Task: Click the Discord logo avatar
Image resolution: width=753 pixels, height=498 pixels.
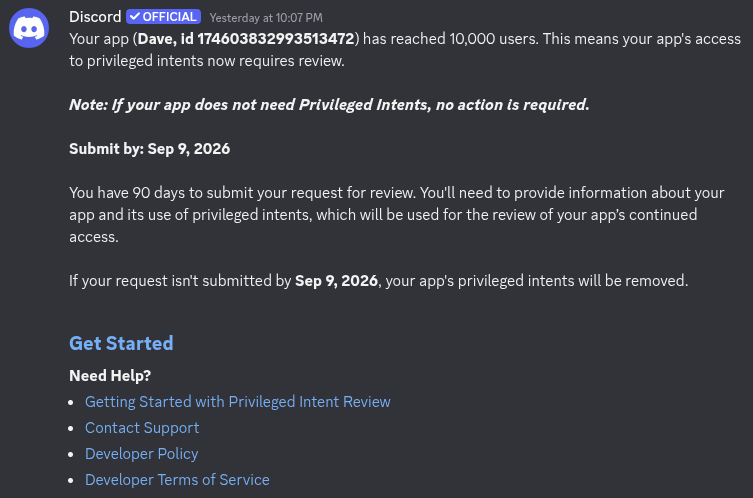Action: click(x=29, y=28)
